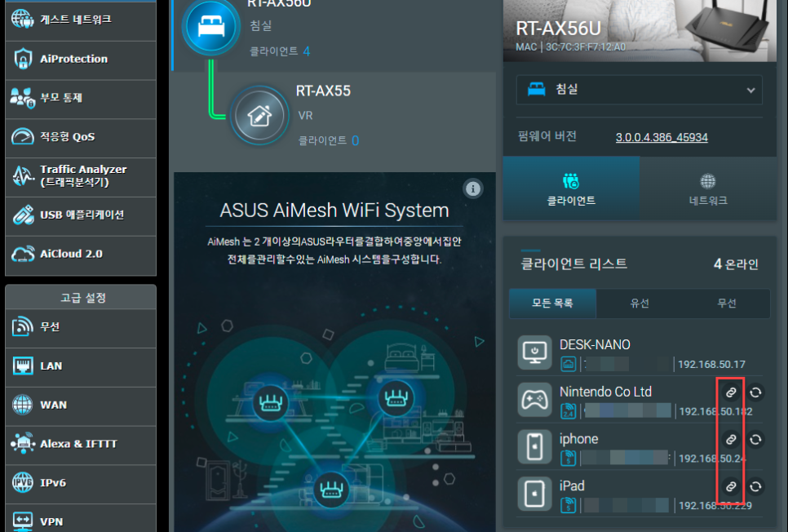Click the bind link icon for iphone

pyautogui.click(x=731, y=440)
